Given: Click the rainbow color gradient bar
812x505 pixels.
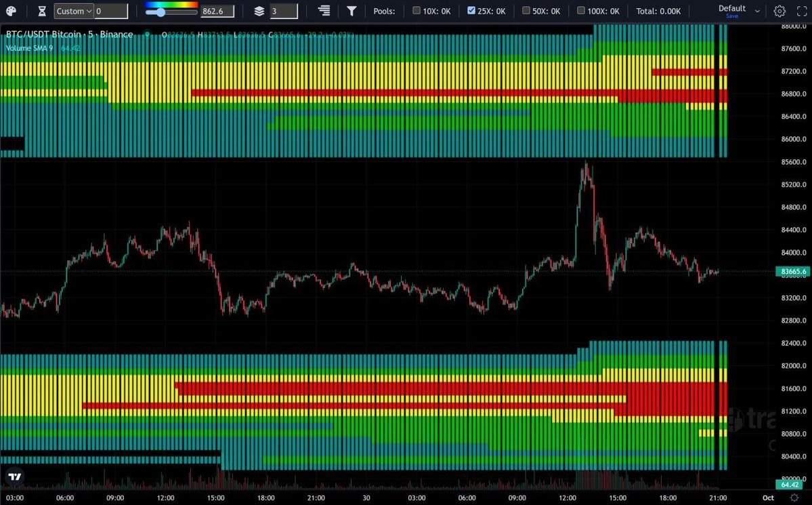Looking at the screenshot, I should point(171,5).
